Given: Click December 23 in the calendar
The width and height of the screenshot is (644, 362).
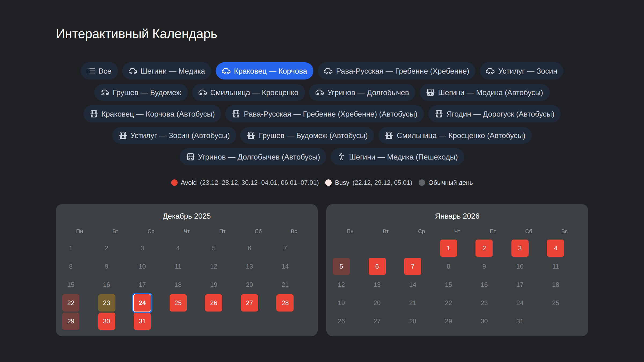Looking at the screenshot, I should pos(107,303).
